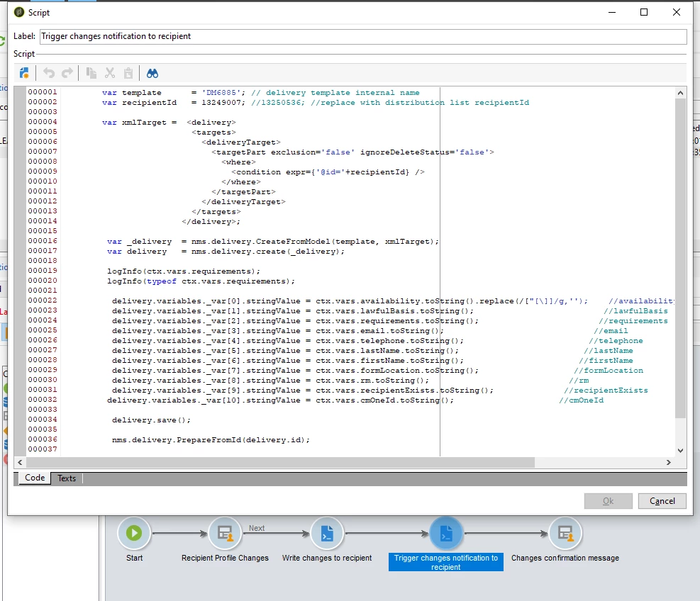Click 'logInfo(ctx.vars.requirements);' line
Screen dimensions: 700x601
tap(184, 271)
